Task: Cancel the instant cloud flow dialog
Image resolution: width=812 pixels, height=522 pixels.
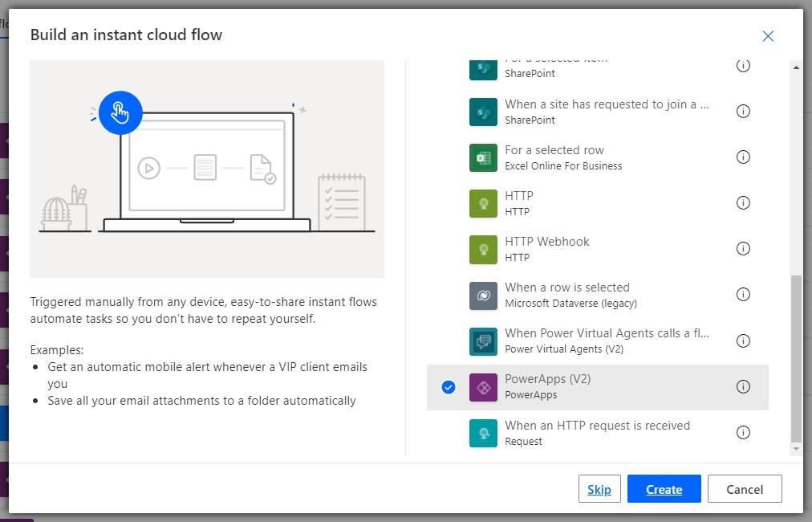Action: [x=745, y=489]
